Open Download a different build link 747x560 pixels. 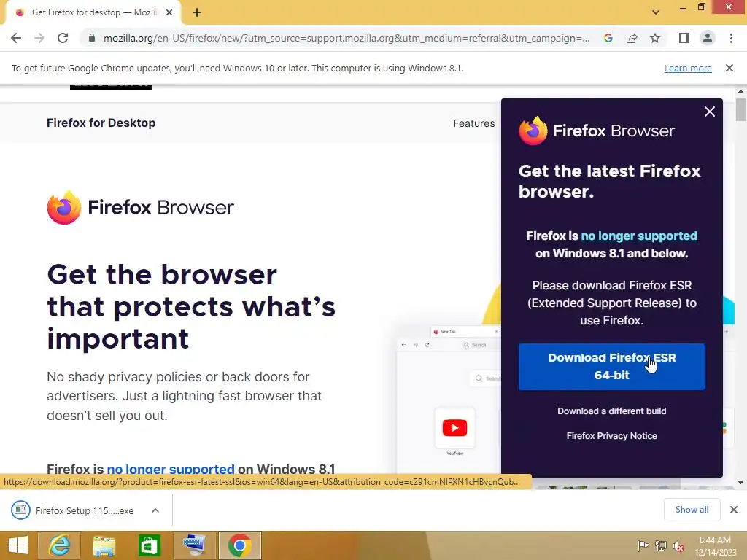click(612, 411)
